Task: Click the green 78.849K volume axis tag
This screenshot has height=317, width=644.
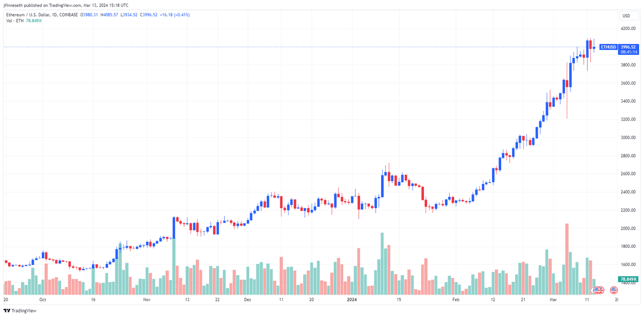Action: (x=628, y=279)
